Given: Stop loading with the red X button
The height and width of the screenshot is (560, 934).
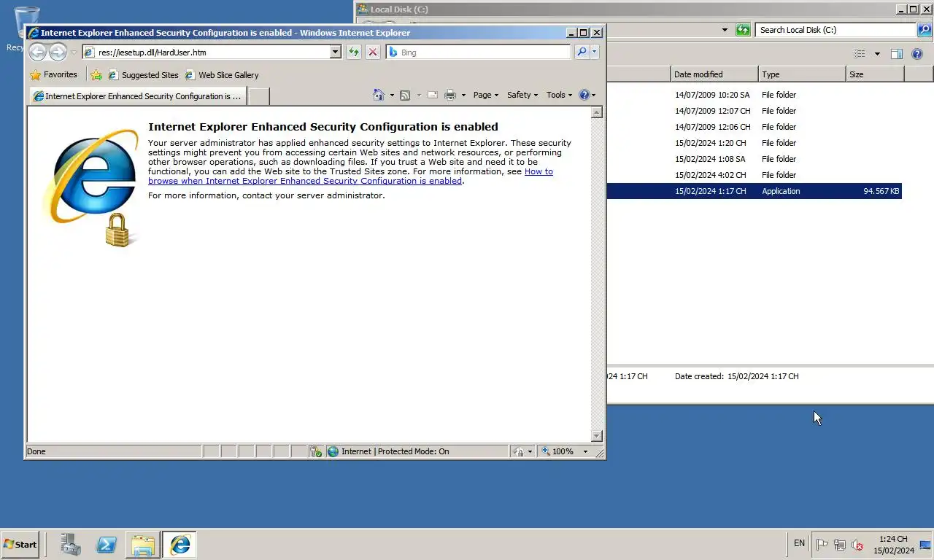Looking at the screenshot, I should tap(373, 52).
